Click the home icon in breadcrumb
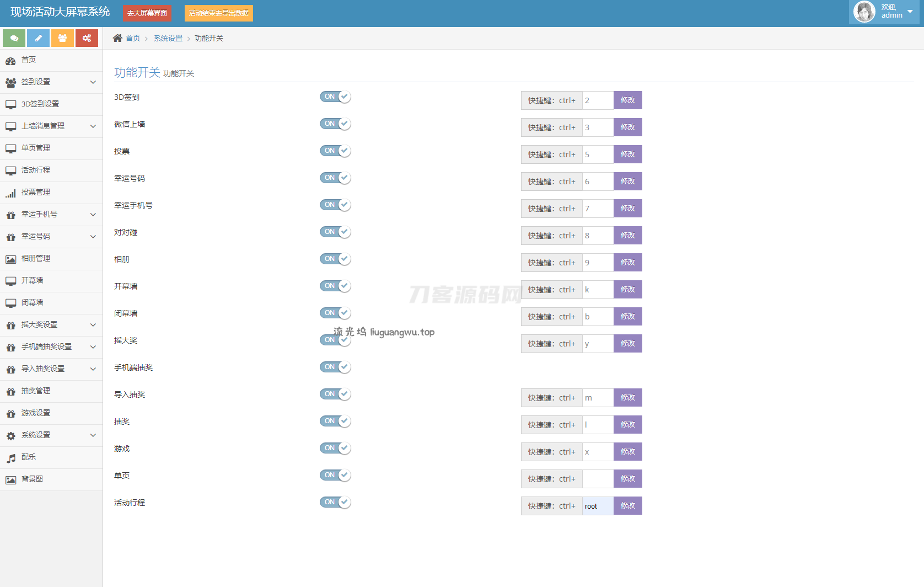This screenshot has width=924, height=587. click(x=117, y=38)
